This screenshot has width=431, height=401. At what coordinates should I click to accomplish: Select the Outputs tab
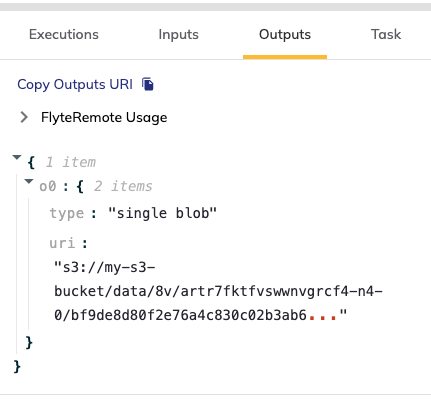285,34
